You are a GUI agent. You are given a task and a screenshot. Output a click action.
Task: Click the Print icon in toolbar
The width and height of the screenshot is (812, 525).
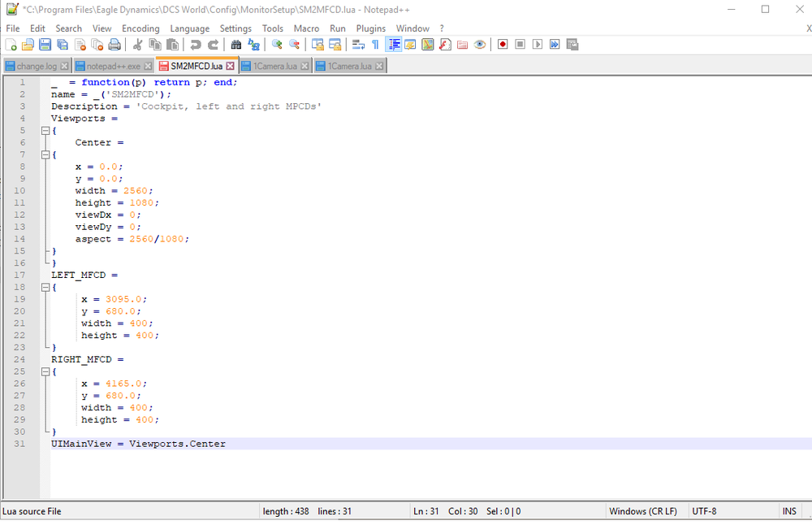click(x=114, y=45)
